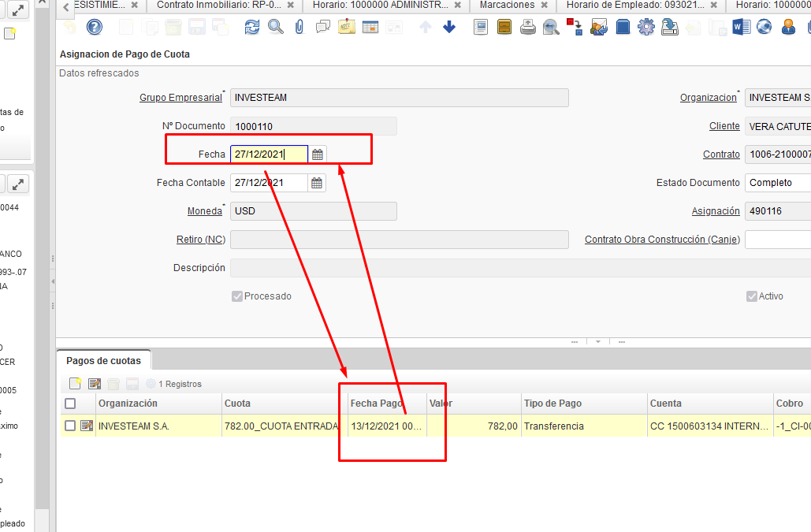Create new row in Pagos de cuotas
Viewport: 811px width, 532px height.
[76, 384]
